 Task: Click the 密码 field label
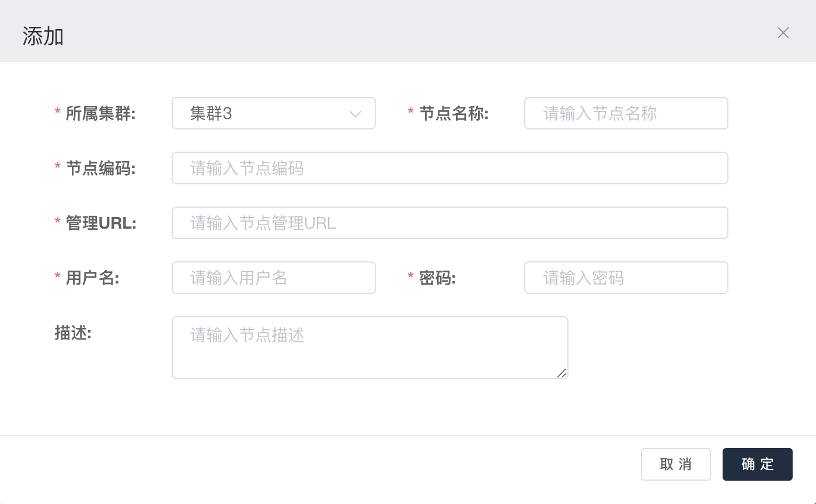437,278
